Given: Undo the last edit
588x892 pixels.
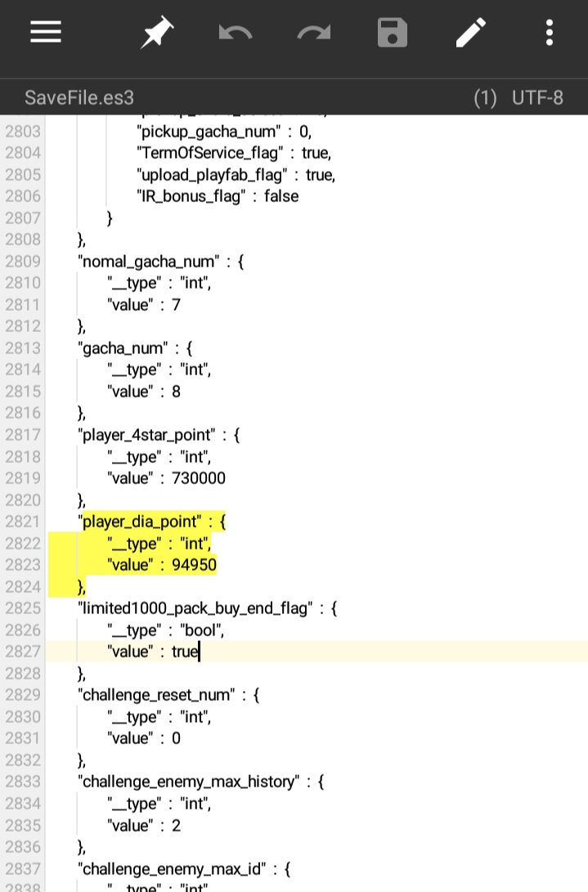Looking at the screenshot, I should [x=236, y=33].
